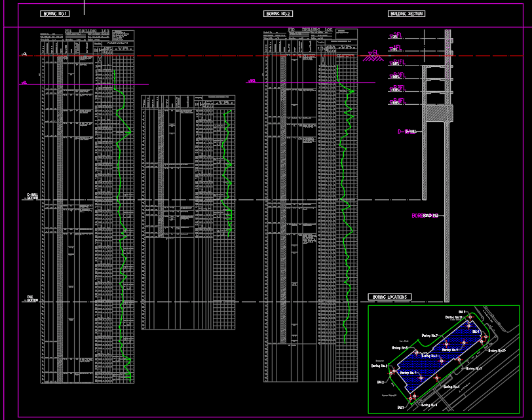Select the BORING NO.1 title label

(55, 14)
